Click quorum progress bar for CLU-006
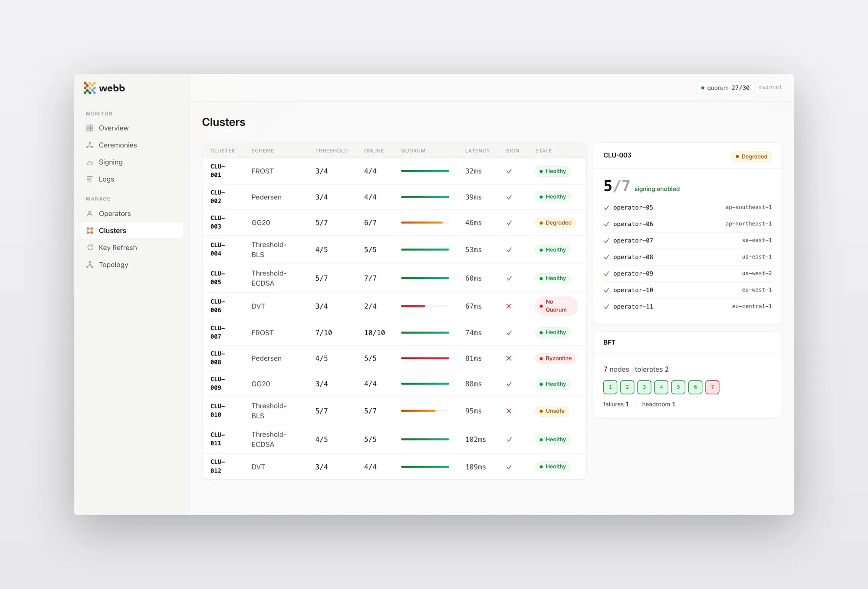The height and width of the screenshot is (589, 868). [425, 306]
